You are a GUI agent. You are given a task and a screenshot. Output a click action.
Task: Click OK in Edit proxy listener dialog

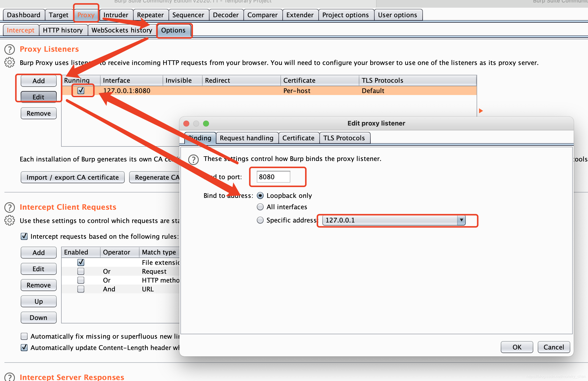click(517, 347)
